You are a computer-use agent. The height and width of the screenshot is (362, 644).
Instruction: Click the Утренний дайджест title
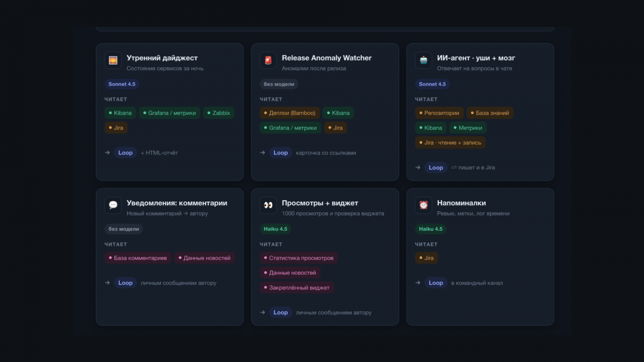pos(162,58)
